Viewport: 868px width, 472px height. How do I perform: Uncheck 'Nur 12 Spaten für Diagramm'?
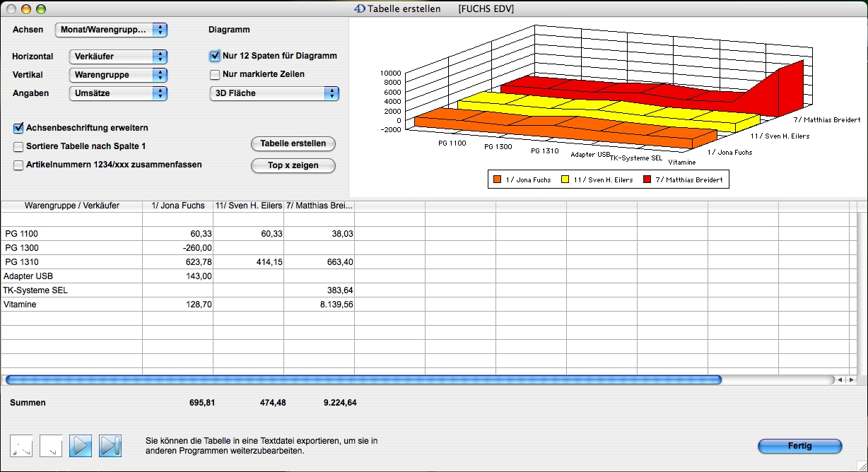[x=216, y=56]
